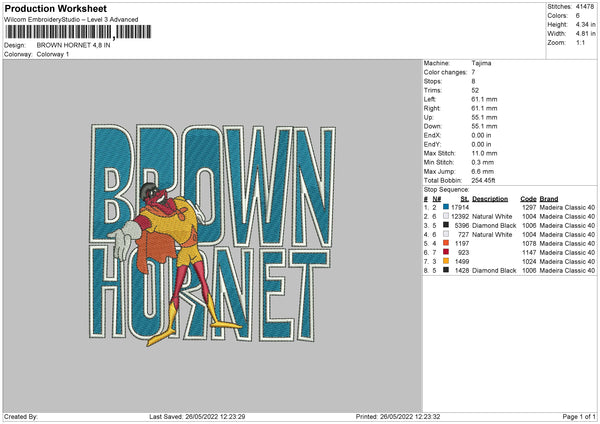Screen dimensions: 600x424
Task: Select the stitch count 17914 in row 1
Action: click(x=460, y=207)
